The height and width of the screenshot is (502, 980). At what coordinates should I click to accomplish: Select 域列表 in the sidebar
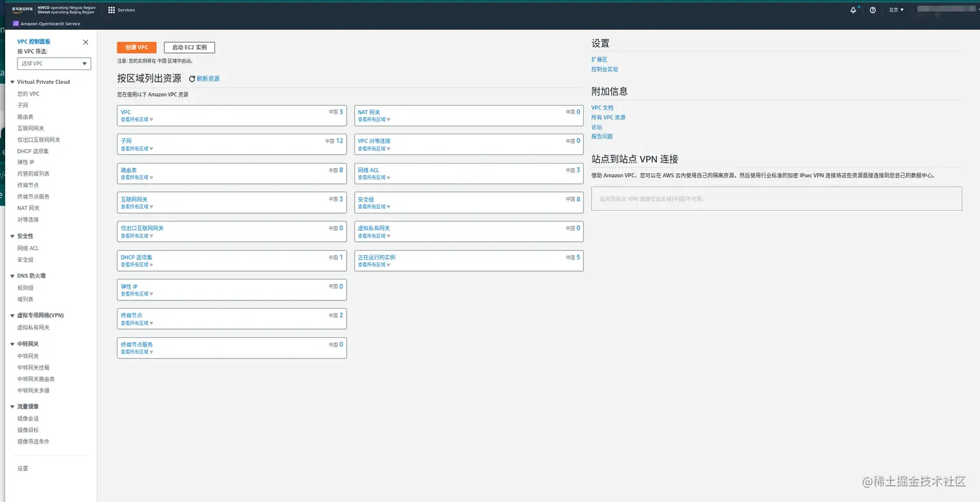tap(25, 299)
